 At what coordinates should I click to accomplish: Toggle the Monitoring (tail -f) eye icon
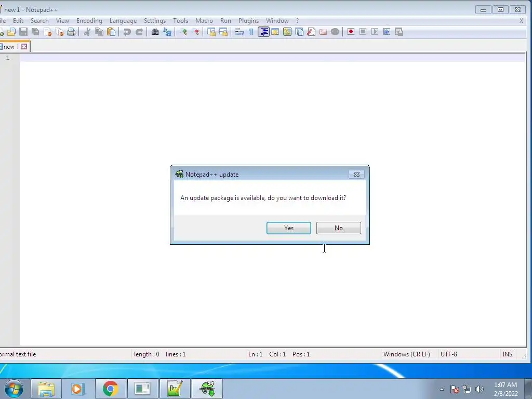click(x=335, y=32)
